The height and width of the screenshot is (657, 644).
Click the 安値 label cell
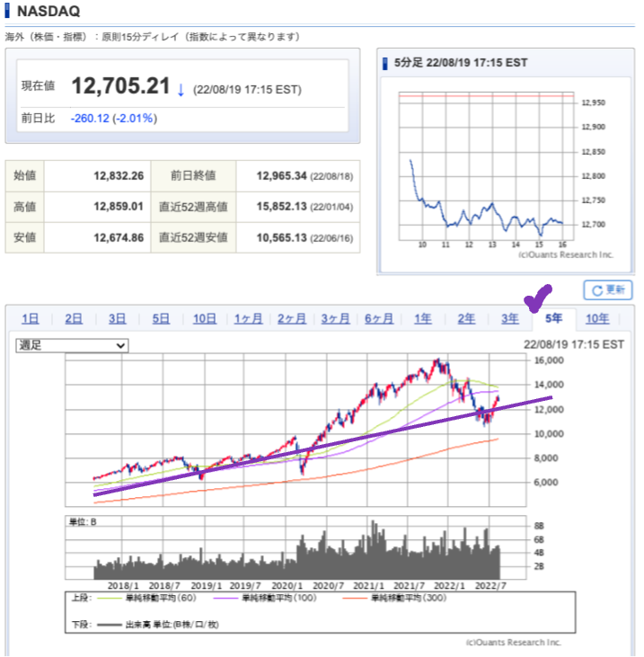pyautogui.click(x=25, y=237)
